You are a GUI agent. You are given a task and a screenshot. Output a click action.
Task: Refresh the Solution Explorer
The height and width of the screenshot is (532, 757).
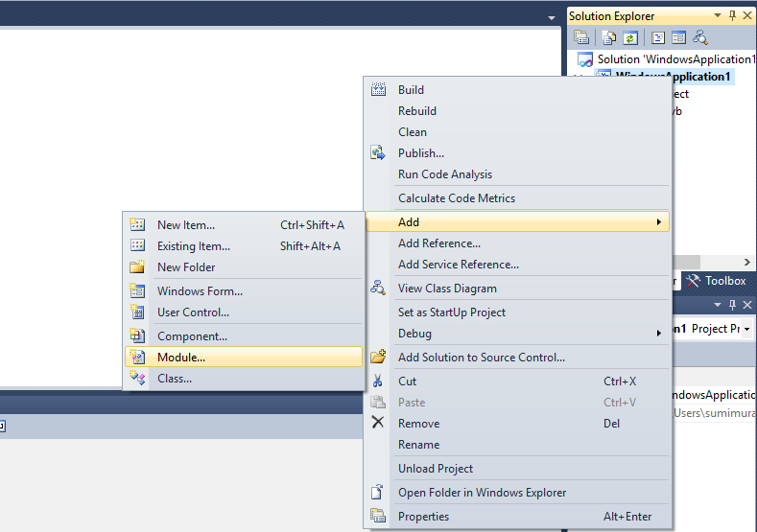click(x=630, y=37)
